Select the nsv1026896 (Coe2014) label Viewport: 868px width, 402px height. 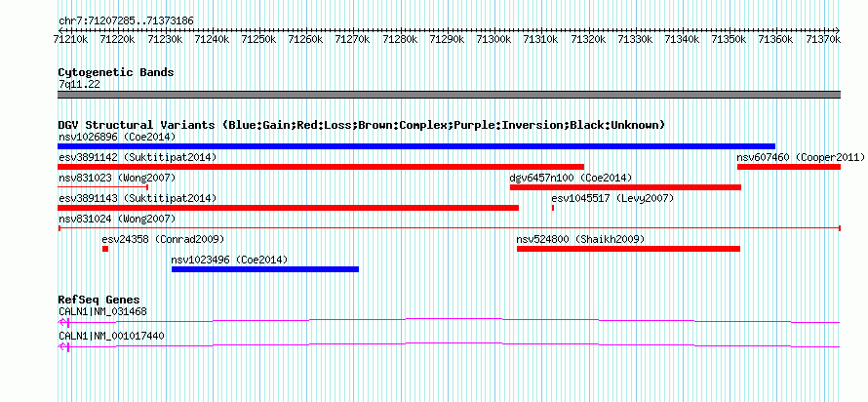(x=117, y=137)
